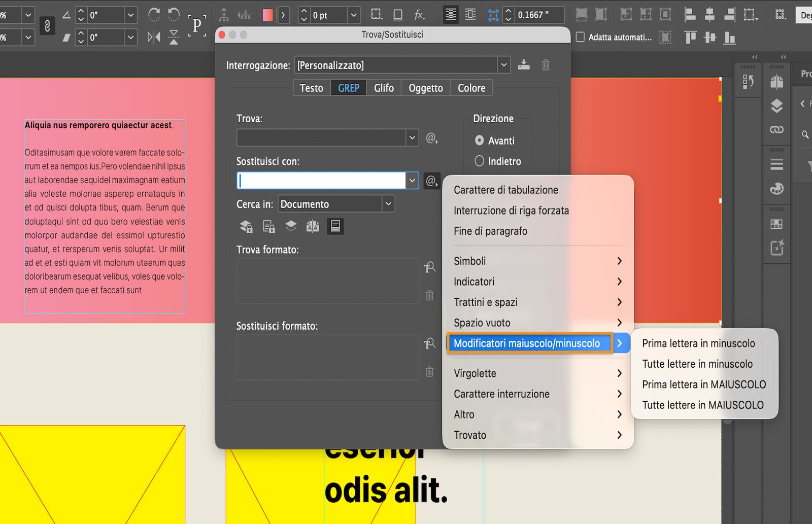Specify change format attributes icon
This screenshot has width=812, height=524.
coord(430,343)
